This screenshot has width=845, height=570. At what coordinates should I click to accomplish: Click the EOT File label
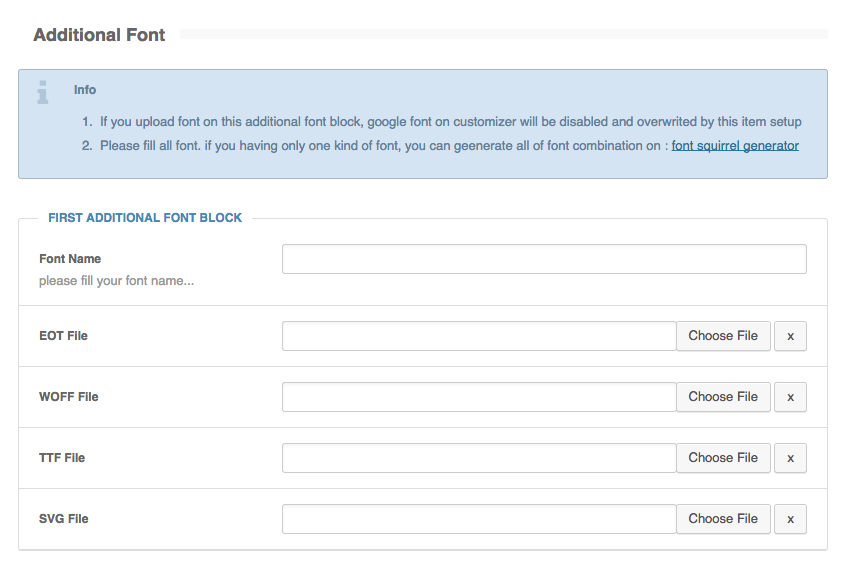63,336
